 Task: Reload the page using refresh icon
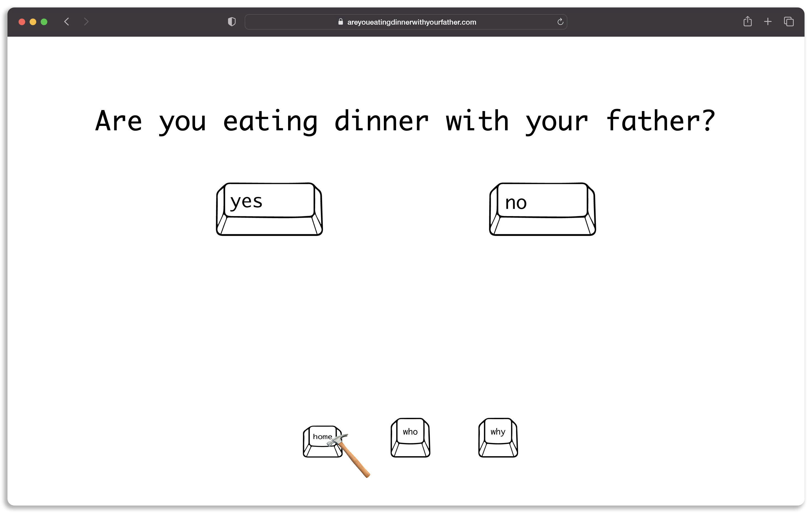[560, 22]
